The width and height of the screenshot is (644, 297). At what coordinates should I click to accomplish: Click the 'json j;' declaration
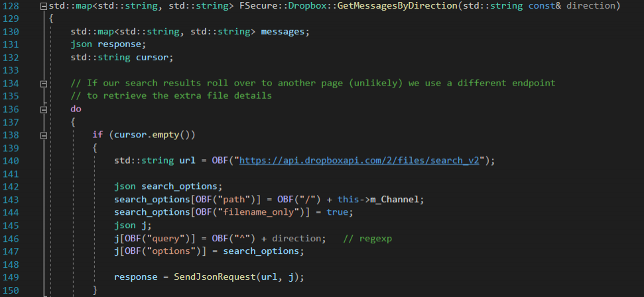(x=133, y=225)
